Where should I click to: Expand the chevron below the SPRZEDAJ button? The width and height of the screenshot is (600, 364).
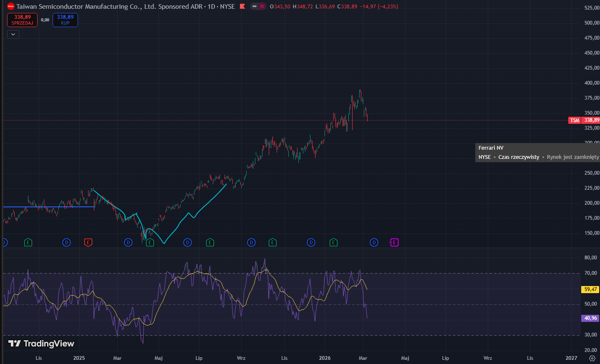[13, 35]
